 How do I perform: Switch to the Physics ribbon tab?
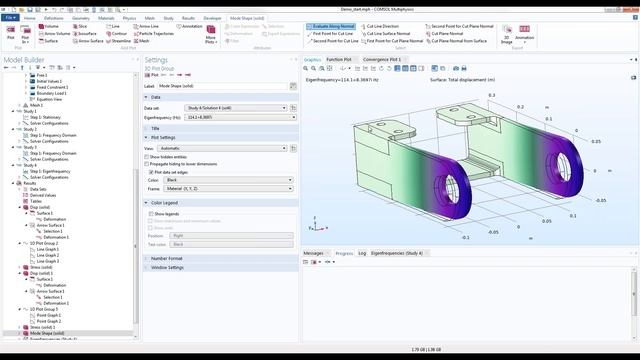tap(129, 18)
